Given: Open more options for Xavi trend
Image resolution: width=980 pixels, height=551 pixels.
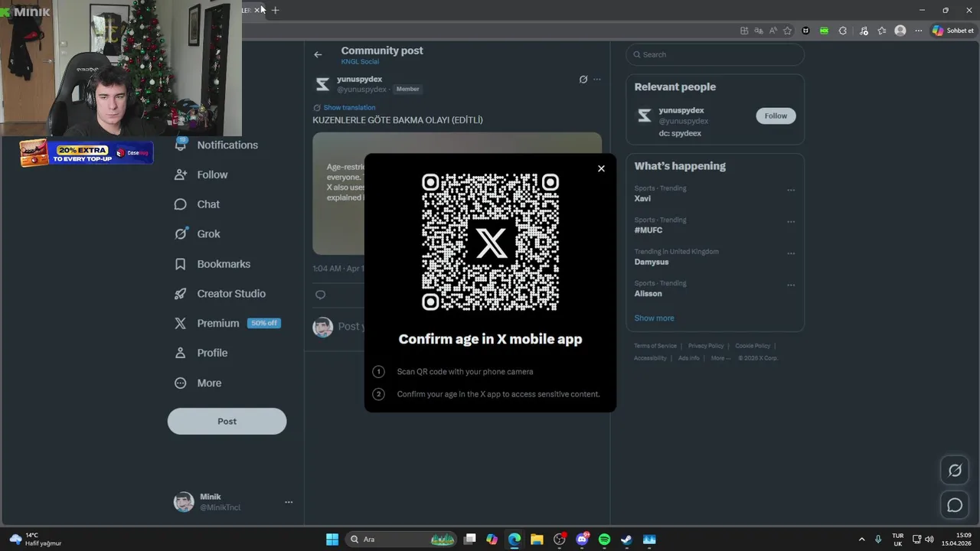Looking at the screenshot, I should (791, 190).
